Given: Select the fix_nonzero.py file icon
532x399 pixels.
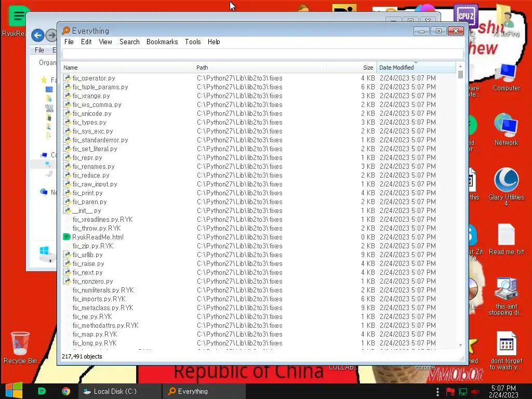Looking at the screenshot, I should (67, 281).
